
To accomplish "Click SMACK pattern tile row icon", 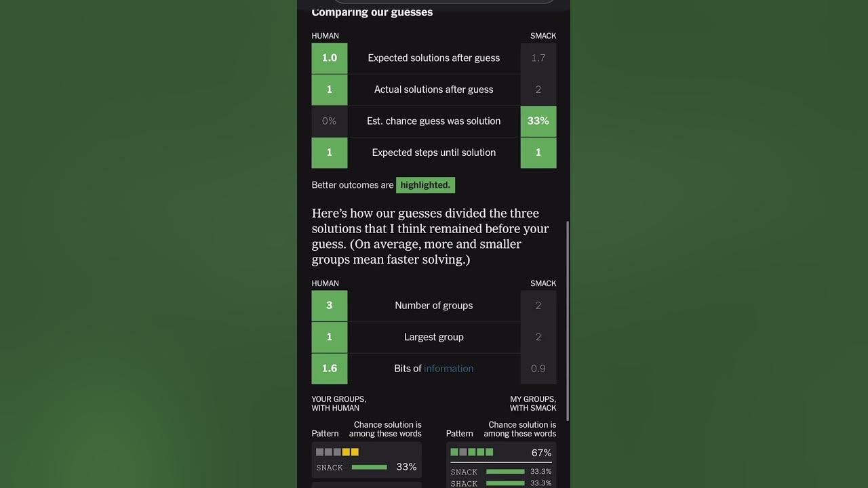I will (x=472, y=452).
